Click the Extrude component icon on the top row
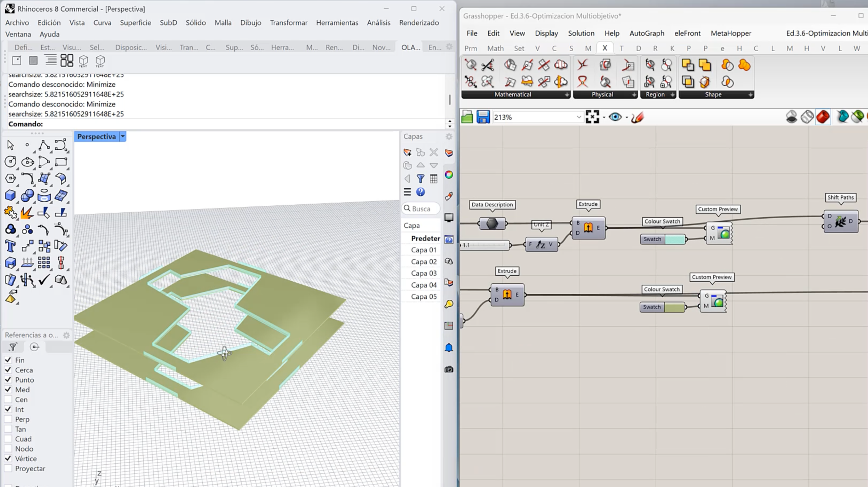The width and height of the screenshot is (868, 487). point(588,228)
